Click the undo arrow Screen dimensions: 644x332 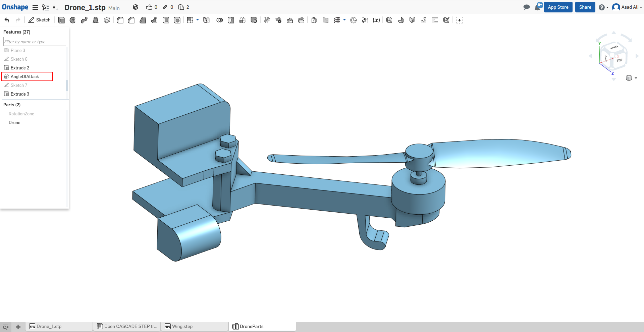7,20
